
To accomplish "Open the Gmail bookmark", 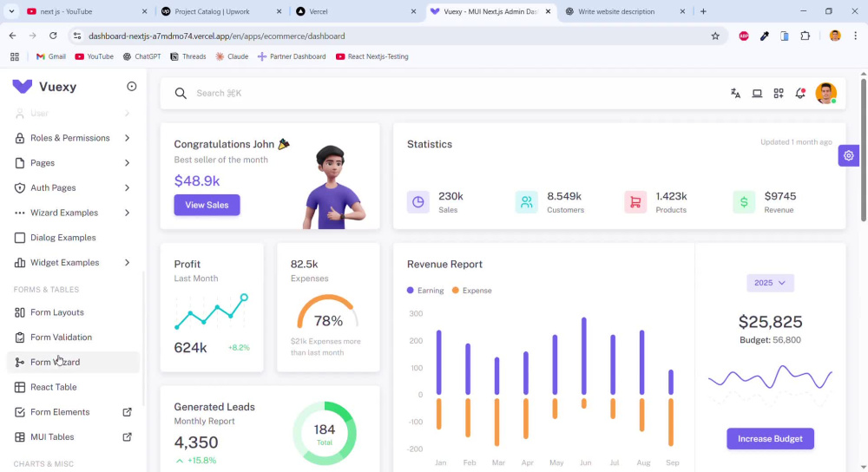I will pyautogui.click(x=51, y=56).
